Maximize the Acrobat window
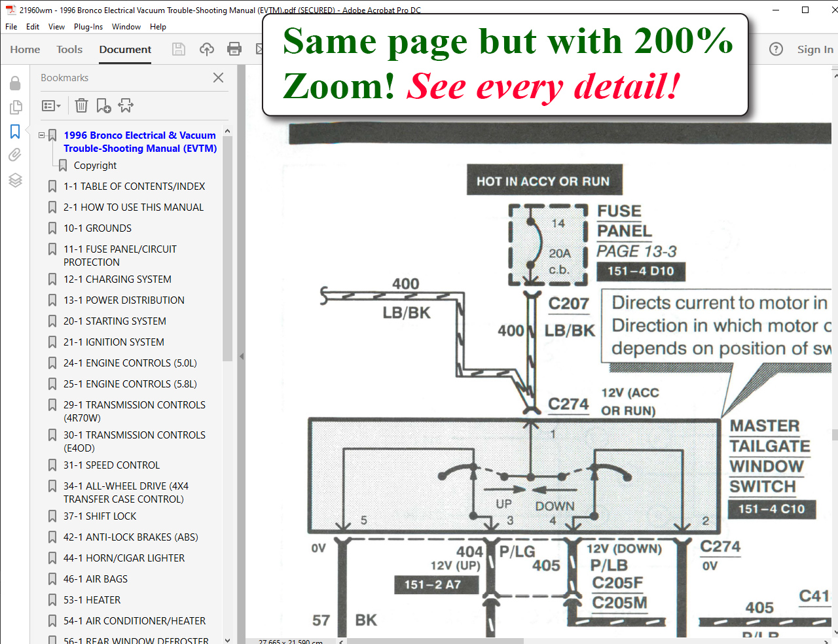Viewport: 838px width, 644px height. [805, 10]
